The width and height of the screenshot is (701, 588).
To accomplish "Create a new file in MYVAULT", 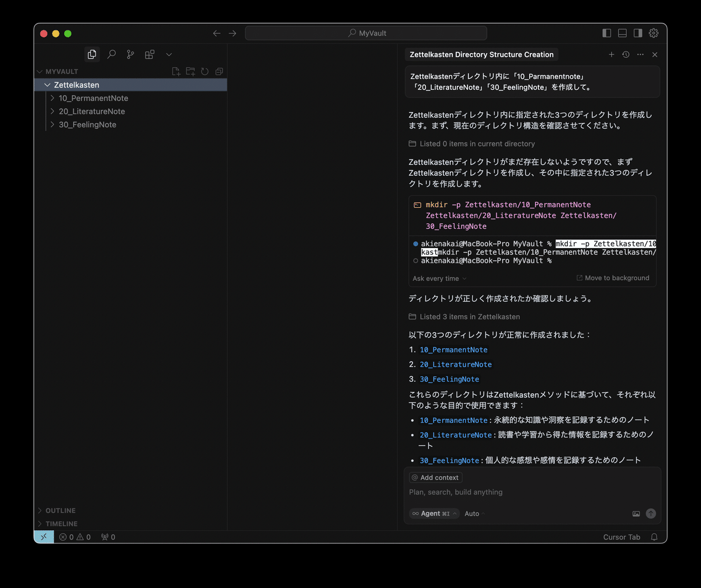I will pos(176,71).
